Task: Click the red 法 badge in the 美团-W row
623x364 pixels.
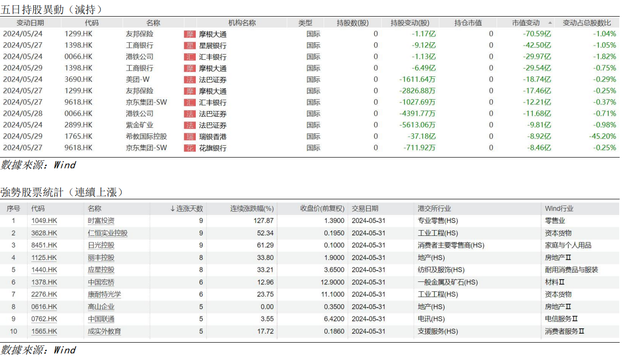Action: tap(190, 80)
